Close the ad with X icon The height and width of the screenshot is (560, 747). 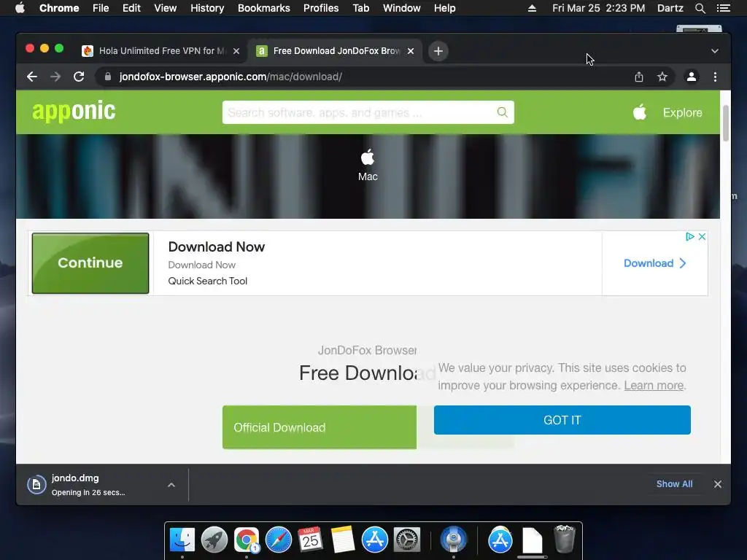point(702,237)
